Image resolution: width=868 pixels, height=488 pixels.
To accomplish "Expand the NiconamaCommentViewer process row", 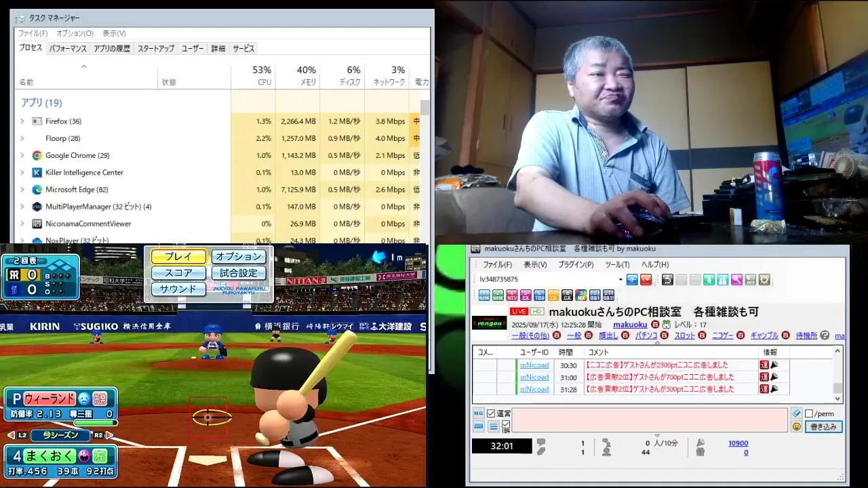I will coord(22,224).
